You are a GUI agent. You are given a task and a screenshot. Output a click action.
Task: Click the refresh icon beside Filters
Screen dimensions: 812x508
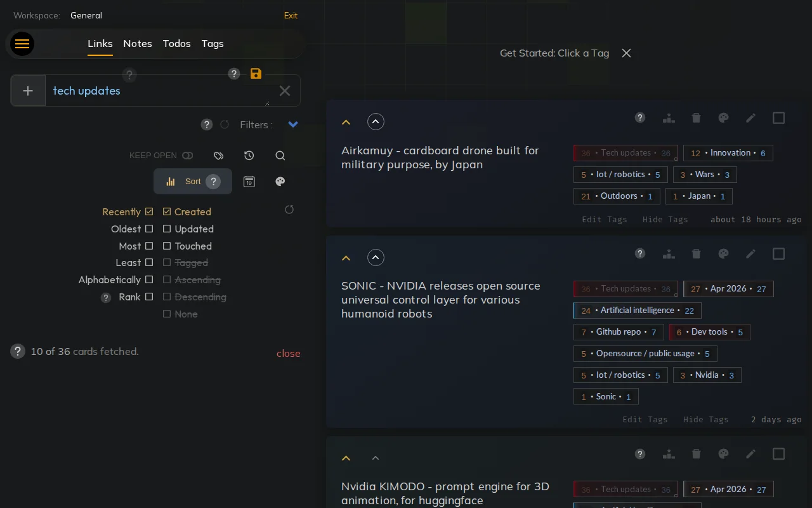(225, 124)
